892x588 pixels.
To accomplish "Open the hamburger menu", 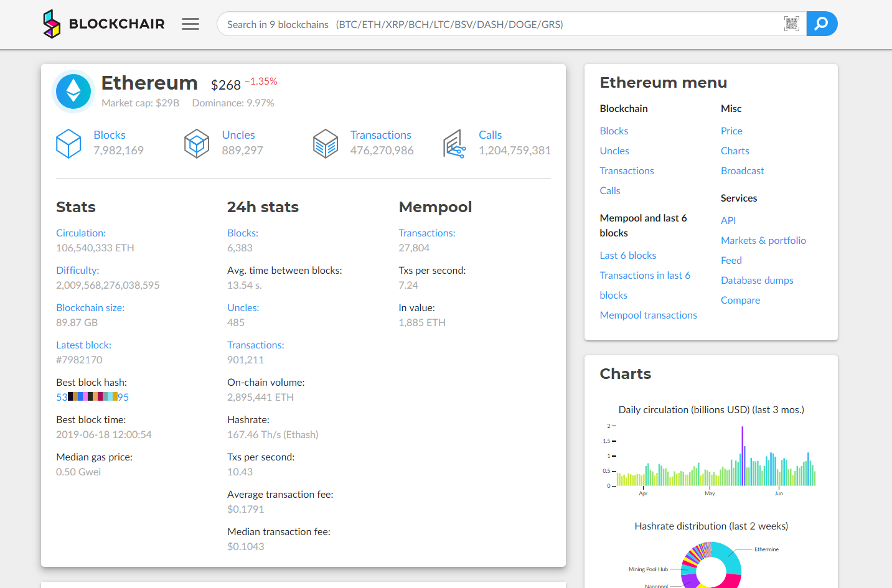I will pos(190,24).
